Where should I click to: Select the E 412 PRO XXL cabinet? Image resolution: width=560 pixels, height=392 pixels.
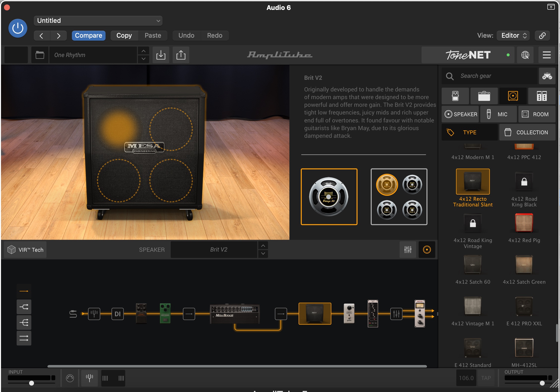pyautogui.click(x=524, y=311)
